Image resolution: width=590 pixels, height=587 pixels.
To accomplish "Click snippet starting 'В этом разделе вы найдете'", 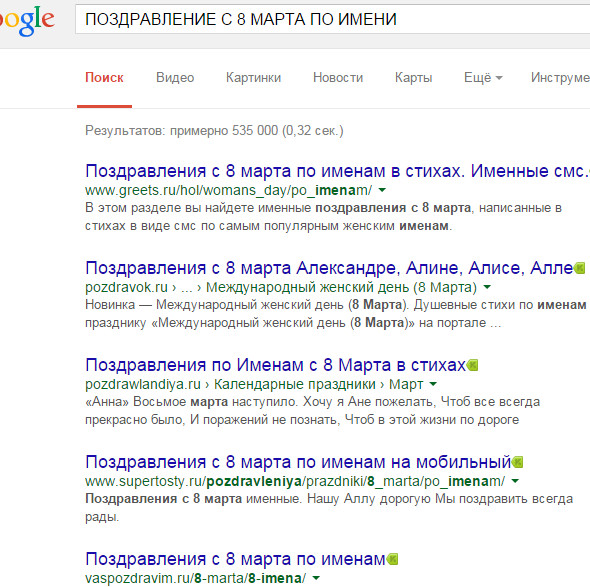I will click(x=323, y=217).
